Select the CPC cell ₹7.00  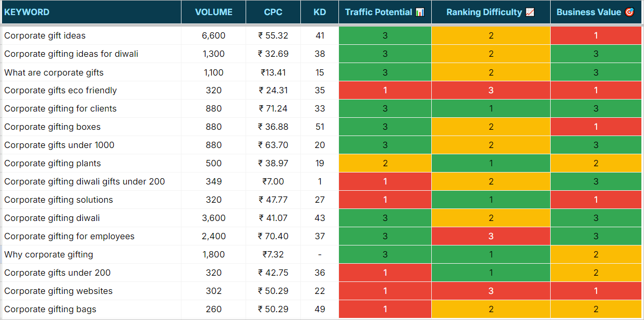tap(273, 181)
